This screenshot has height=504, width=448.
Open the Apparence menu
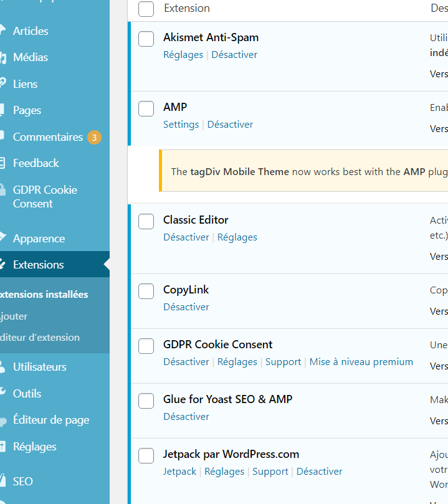[39, 239]
